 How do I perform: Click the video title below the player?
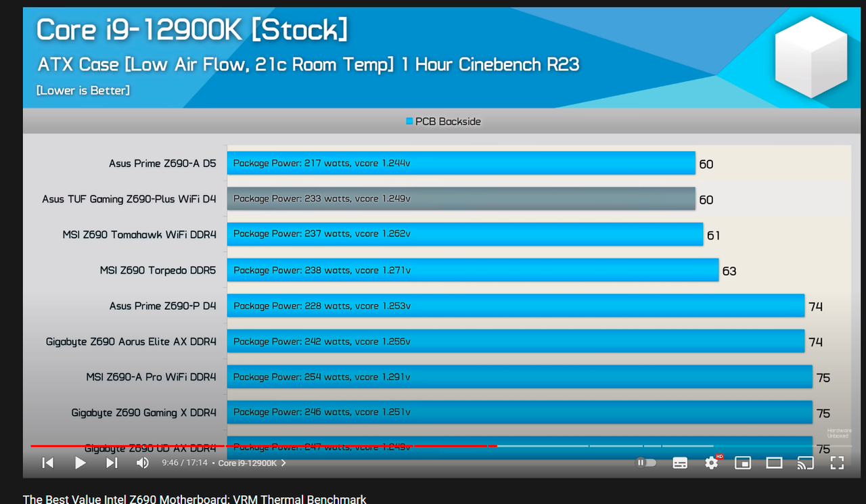(195, 499)
